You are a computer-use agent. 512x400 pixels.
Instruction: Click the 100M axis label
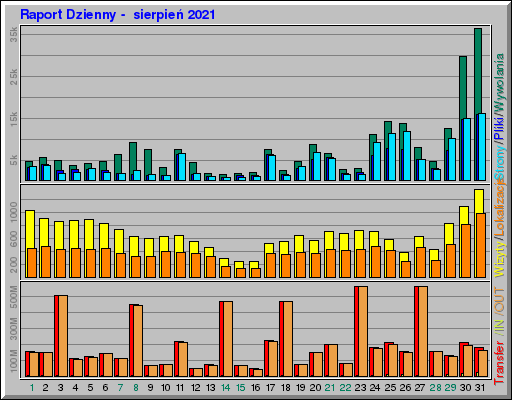click(x=14, y=361)
